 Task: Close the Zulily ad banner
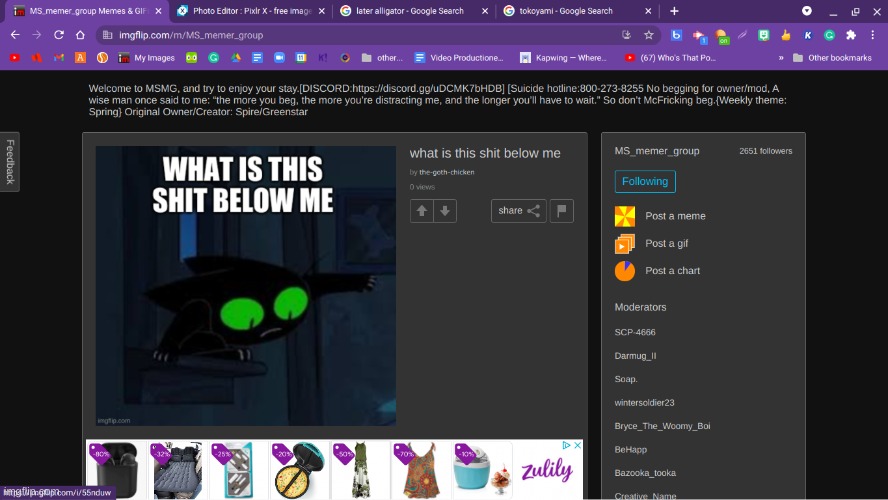pos(577,446)
